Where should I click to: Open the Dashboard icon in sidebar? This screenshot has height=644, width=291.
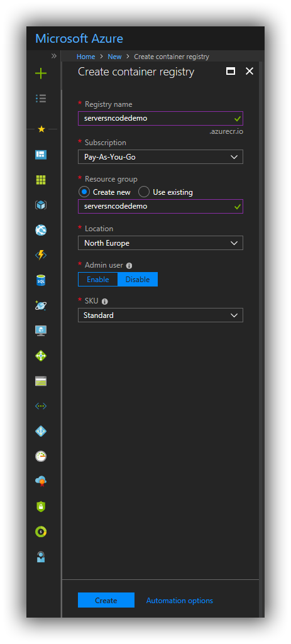click(x=41, y=155)
